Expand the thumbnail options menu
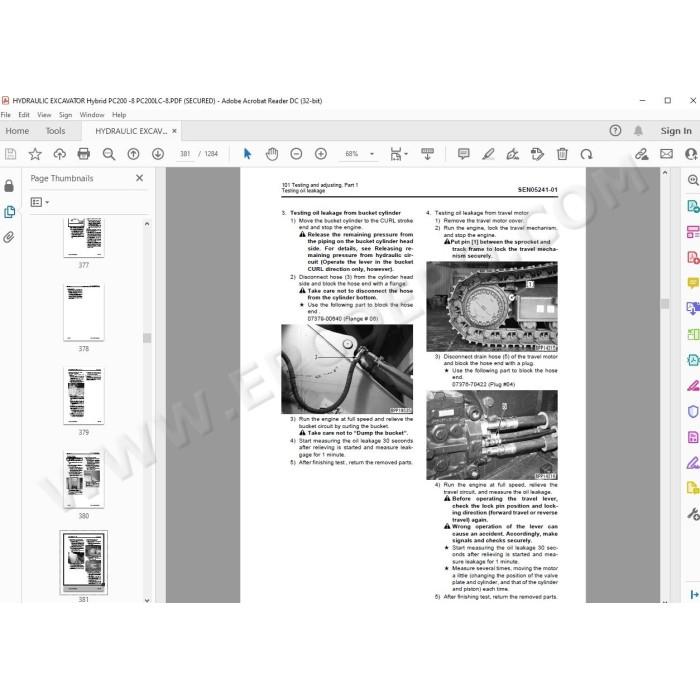The height and width of the screenshot is (700, 700). click(x=40, y=202)
